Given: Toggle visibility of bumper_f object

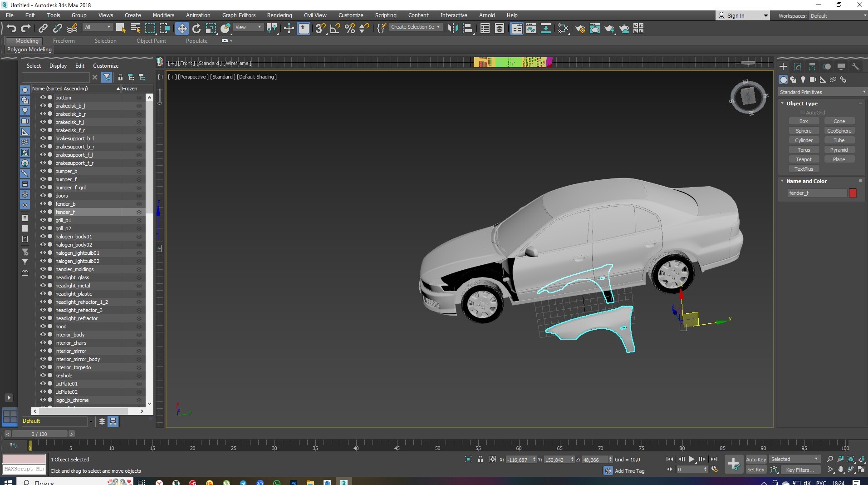Looking at the screenshot, I should click(x=43, y=179).
